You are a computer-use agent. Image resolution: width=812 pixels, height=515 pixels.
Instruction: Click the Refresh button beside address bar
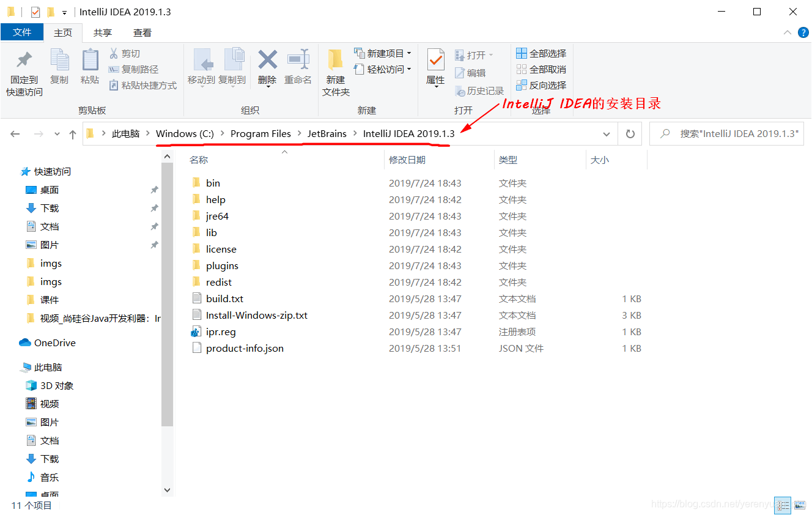pos(630,133)
